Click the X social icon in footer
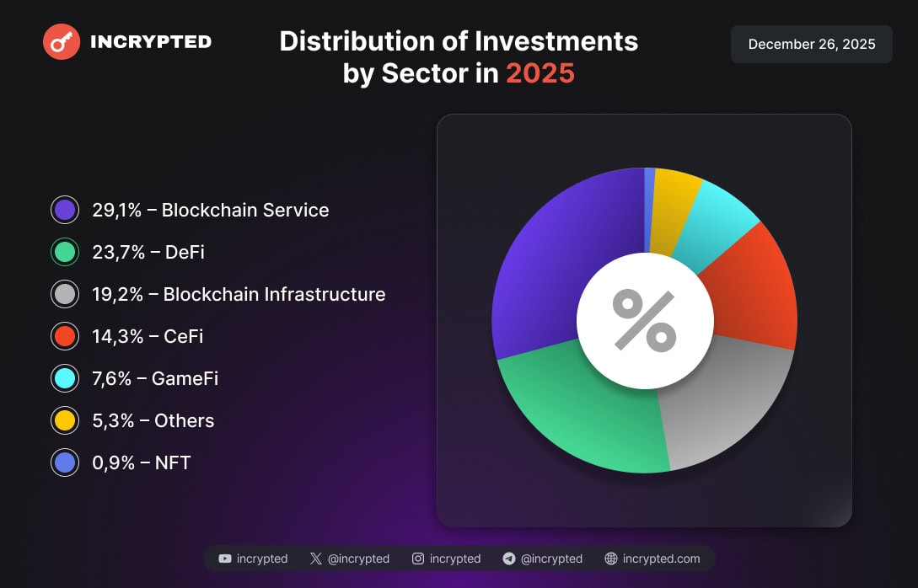The image size is (918, 588). click(x=316, y=559)
